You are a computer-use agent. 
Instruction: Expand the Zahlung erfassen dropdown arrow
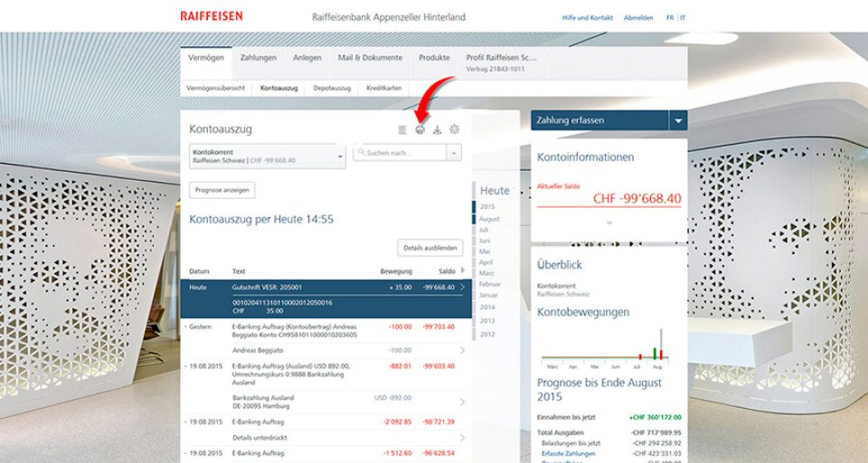pyautogui.click(x=678, y=120)
